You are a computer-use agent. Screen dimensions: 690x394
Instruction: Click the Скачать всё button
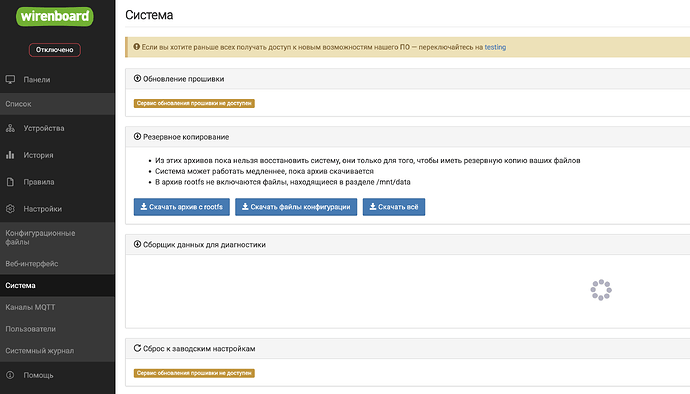tap(394, 207)
